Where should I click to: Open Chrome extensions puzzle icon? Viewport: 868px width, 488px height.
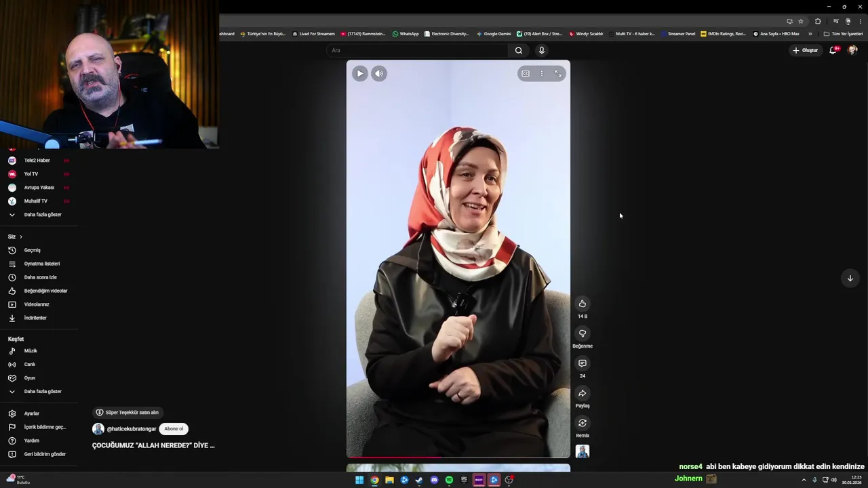click(x=818, y=21)
